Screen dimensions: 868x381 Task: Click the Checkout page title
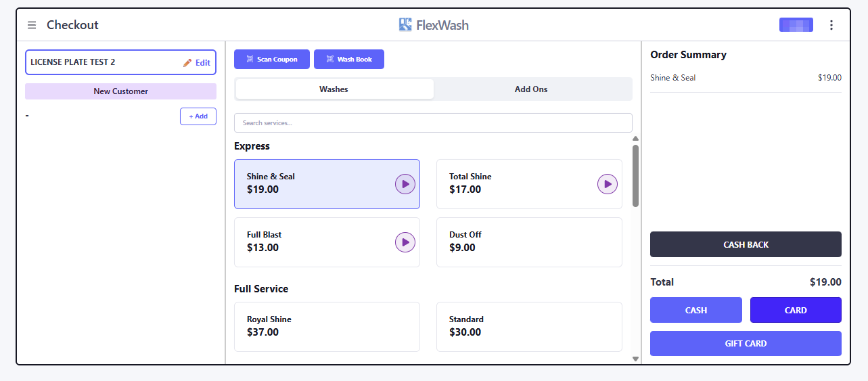tap(72, 25)
